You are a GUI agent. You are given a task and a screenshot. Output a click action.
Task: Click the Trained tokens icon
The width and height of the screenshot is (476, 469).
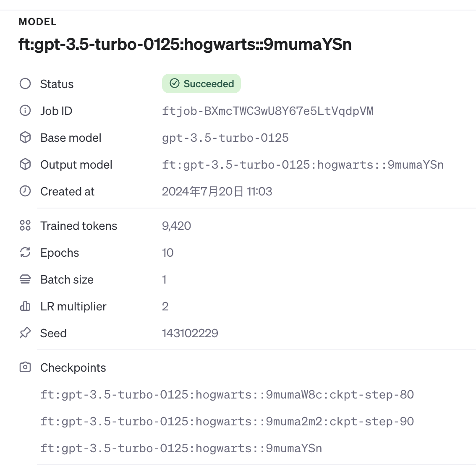coord(25,226)
